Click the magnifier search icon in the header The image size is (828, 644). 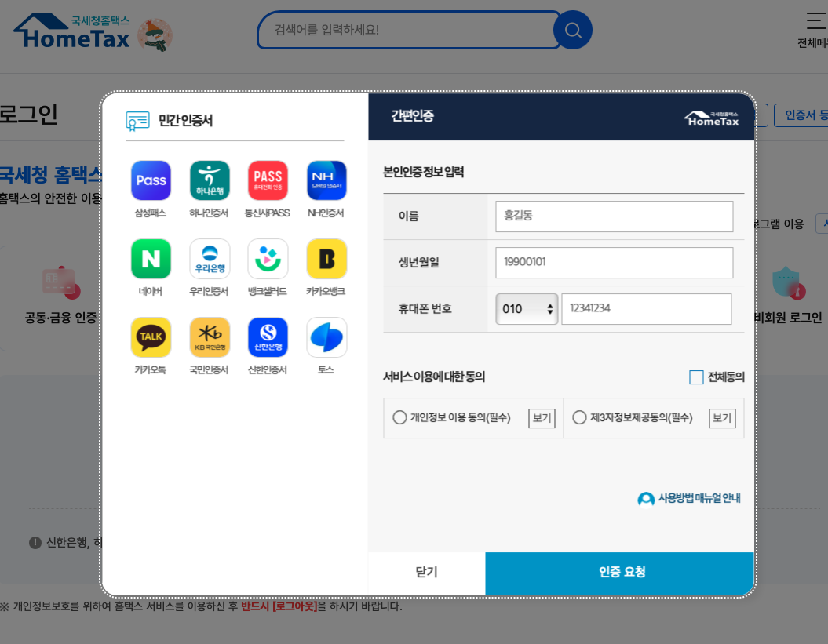coord(573,30)
